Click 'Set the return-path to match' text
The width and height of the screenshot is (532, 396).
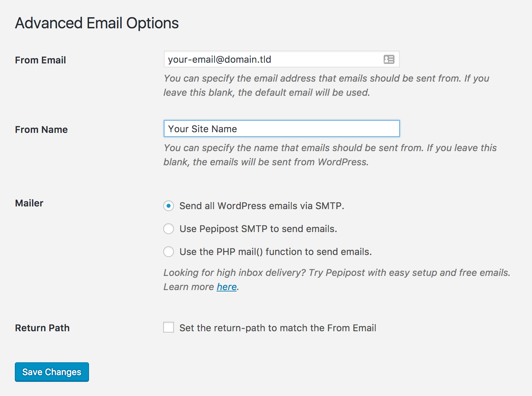tap(278, 328)
